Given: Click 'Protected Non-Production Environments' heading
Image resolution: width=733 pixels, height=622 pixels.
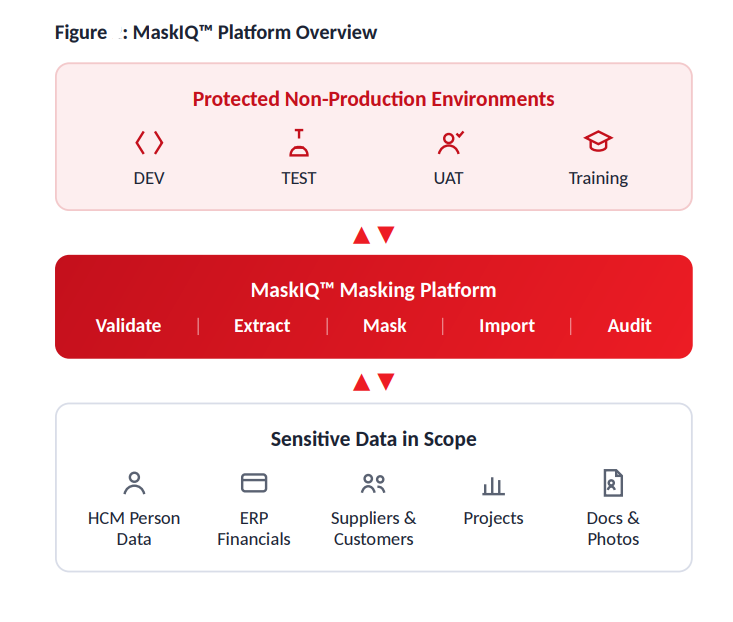Looking at the screenshot, I should pos(374,99).
